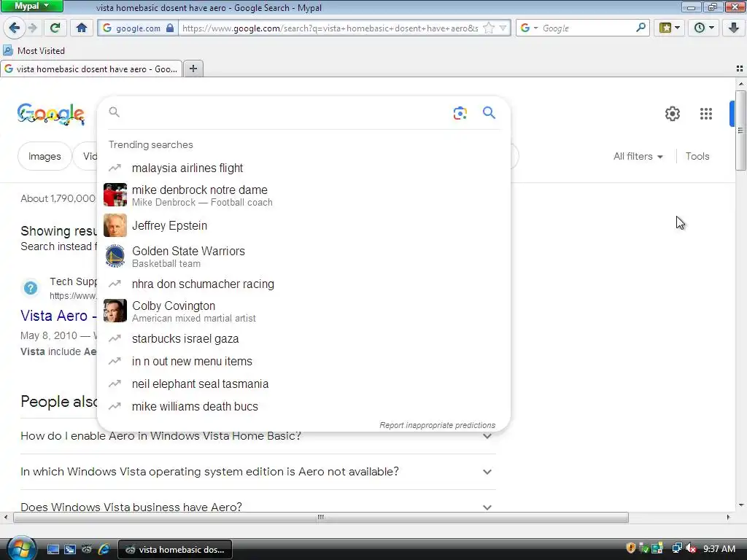Screen dimensions: 747x560
Task: Click the vertical page scrollbar thumb
Action: (740, 130)
